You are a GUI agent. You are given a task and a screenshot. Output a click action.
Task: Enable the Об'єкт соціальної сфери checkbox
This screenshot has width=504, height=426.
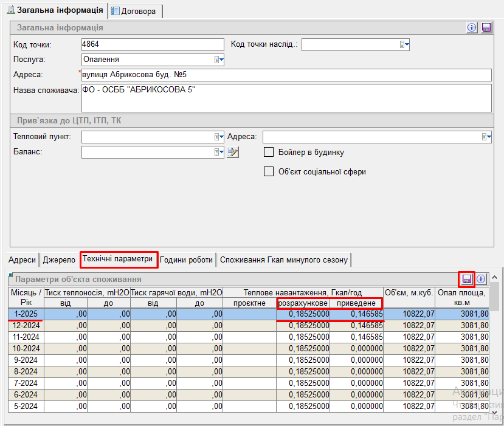[x=269, y=171]
